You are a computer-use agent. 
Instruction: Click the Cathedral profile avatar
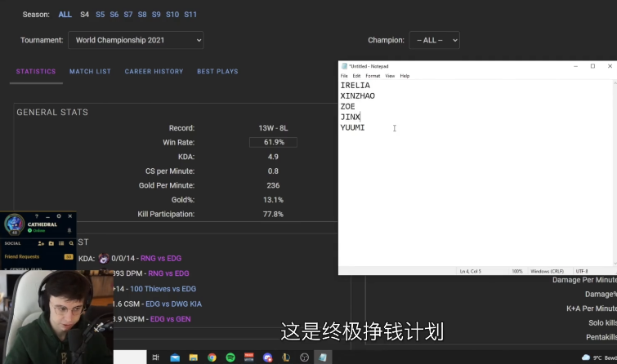pos(14,224)
